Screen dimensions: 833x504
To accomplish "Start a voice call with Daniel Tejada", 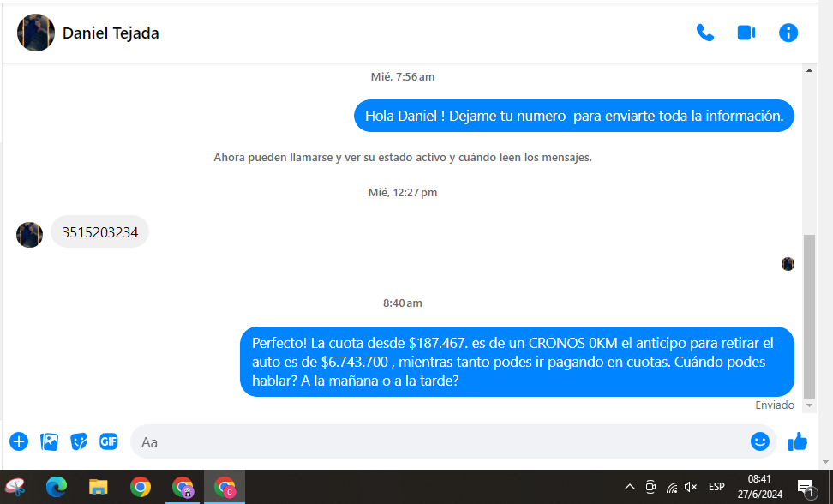I will [x=704, y=33].
